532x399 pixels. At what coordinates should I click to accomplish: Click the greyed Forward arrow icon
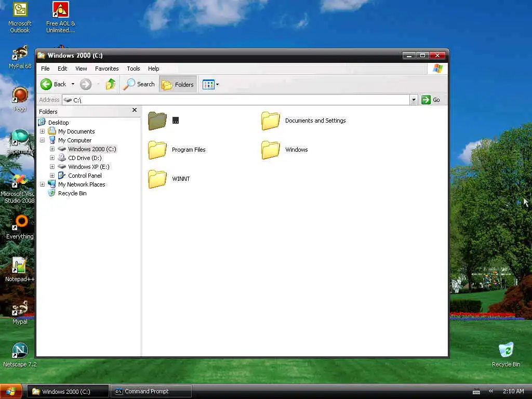coord(86,84)
